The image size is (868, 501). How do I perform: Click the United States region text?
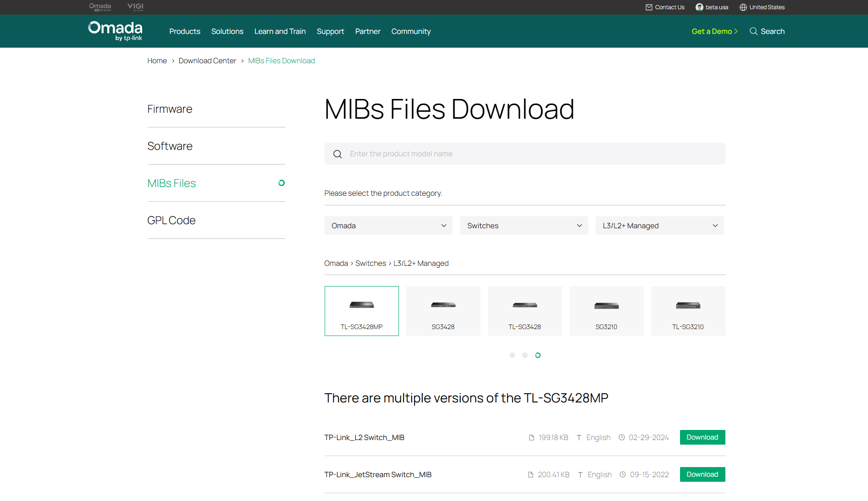click(767, 7)
